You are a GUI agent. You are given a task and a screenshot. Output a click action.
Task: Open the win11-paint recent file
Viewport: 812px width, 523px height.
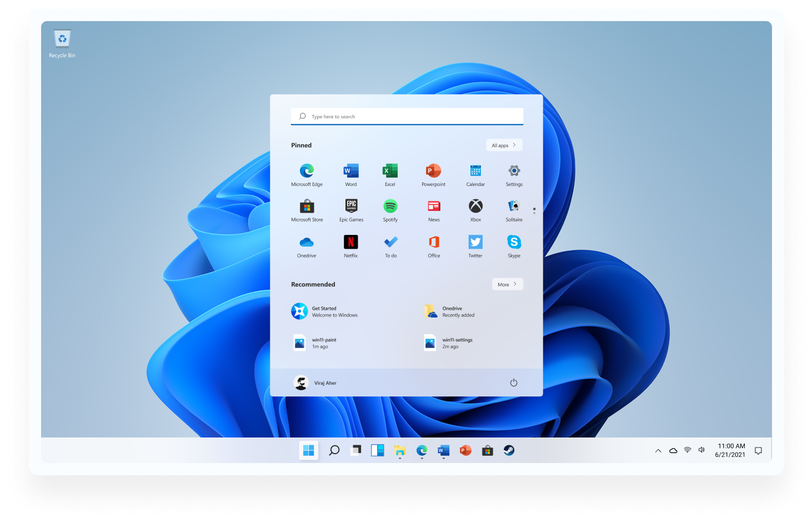pyautogui.click(x=315, y=343)
